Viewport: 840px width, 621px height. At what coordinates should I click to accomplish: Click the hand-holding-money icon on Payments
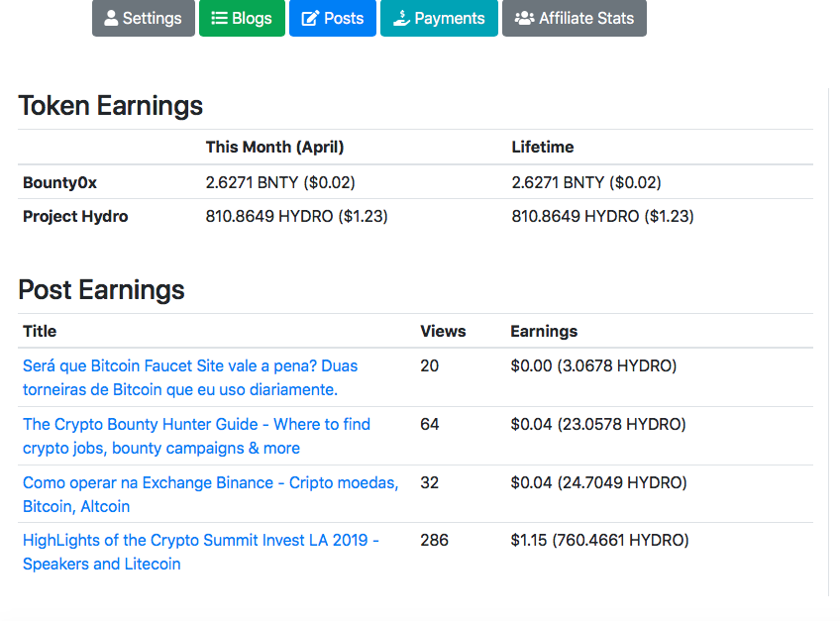(x=401, y=19)
